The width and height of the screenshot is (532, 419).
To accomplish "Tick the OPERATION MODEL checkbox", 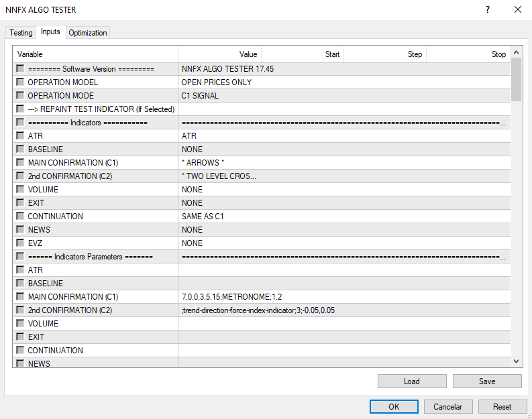I will click(20, 82).
